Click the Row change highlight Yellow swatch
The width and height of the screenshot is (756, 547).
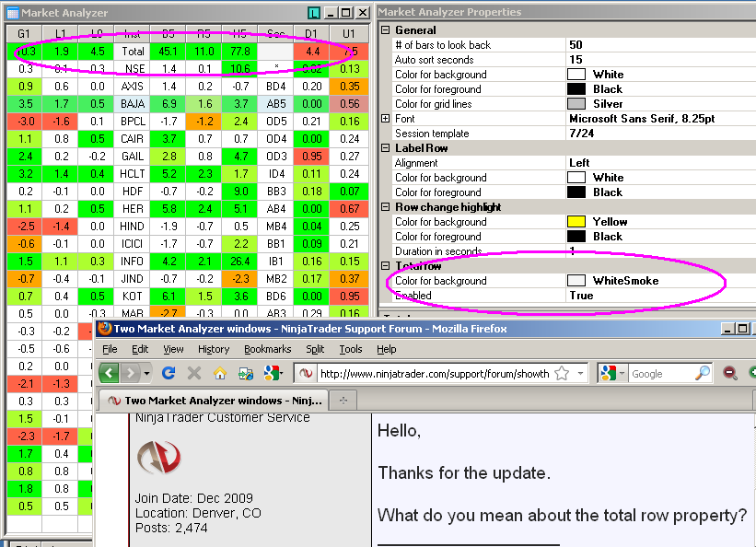click(x=576, y=221)
